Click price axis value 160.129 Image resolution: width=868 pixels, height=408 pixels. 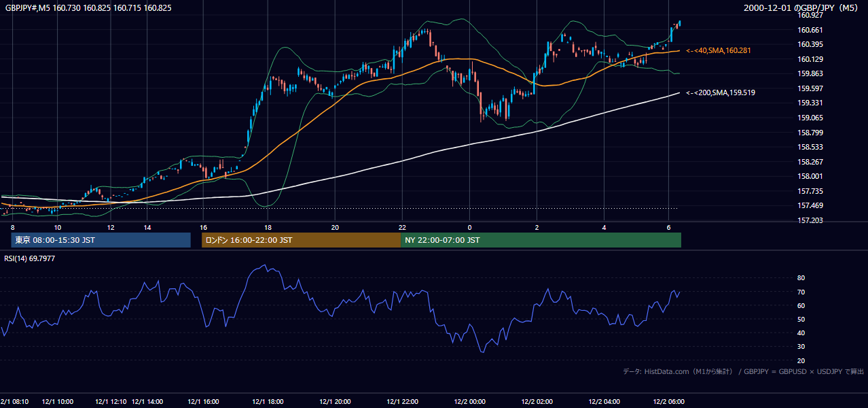click(811, 59)
